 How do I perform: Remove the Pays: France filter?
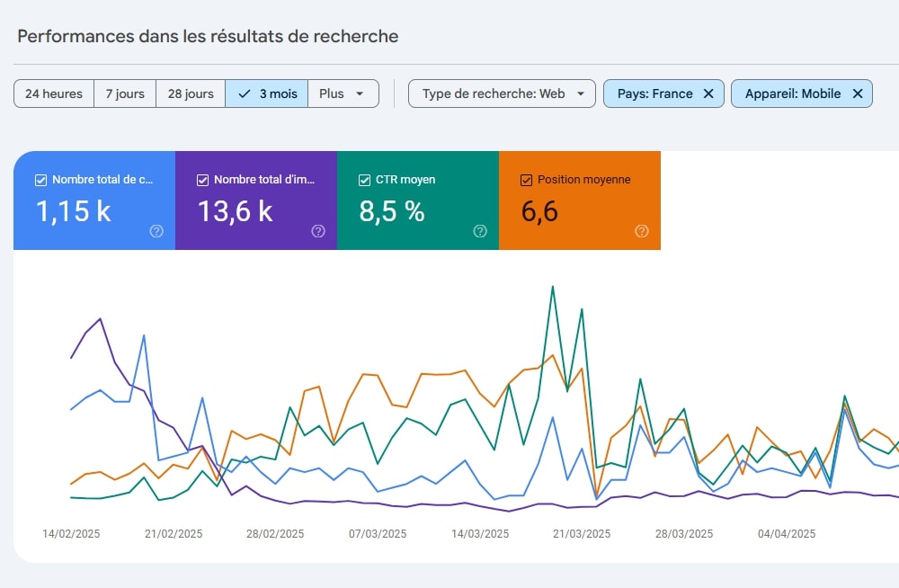coord(708,94)
